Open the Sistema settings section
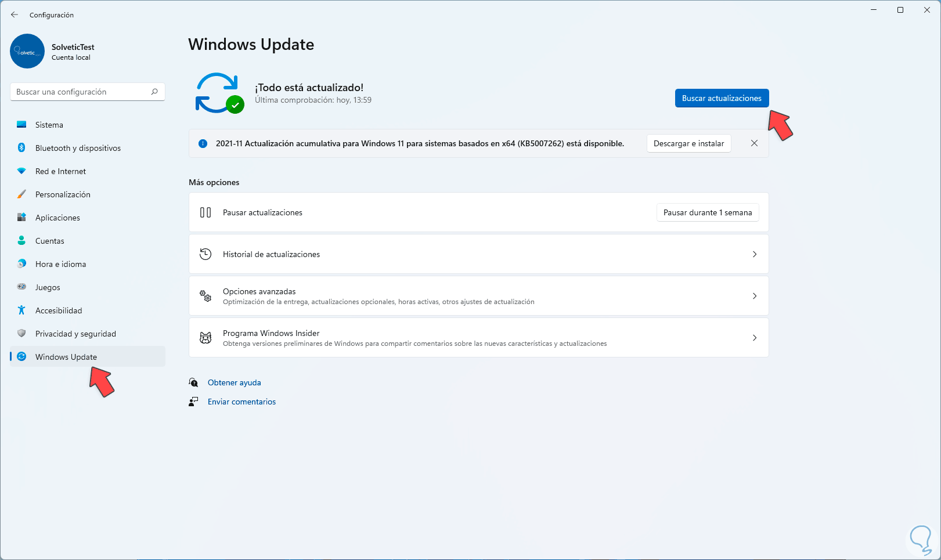This screenshot has height=560, width=941. tap(88, 125)
